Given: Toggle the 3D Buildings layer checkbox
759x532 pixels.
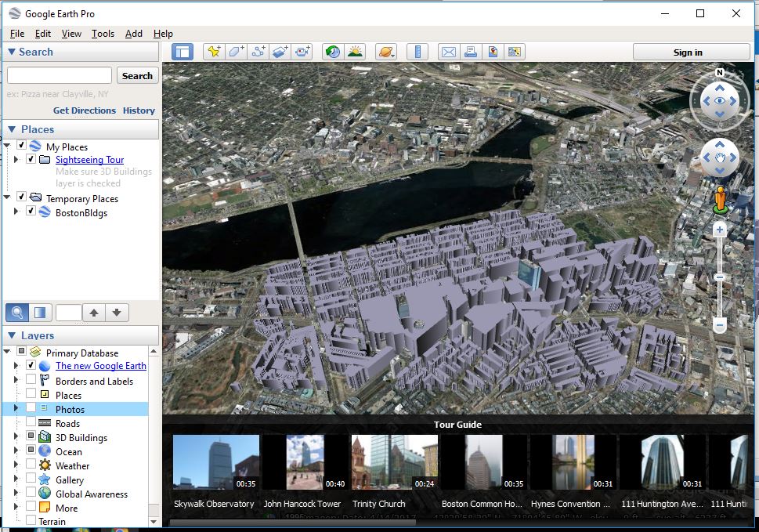Looking at the screenshot, I should click(31, 436).
